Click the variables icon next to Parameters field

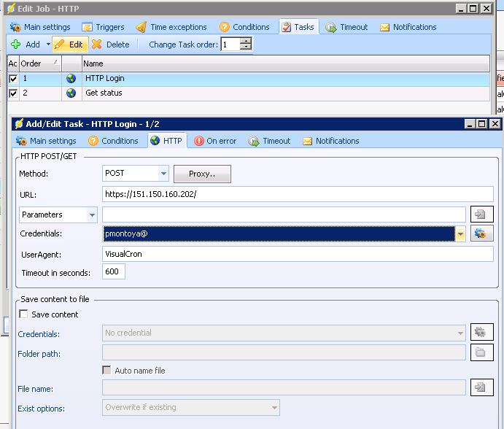pos(481,214)
